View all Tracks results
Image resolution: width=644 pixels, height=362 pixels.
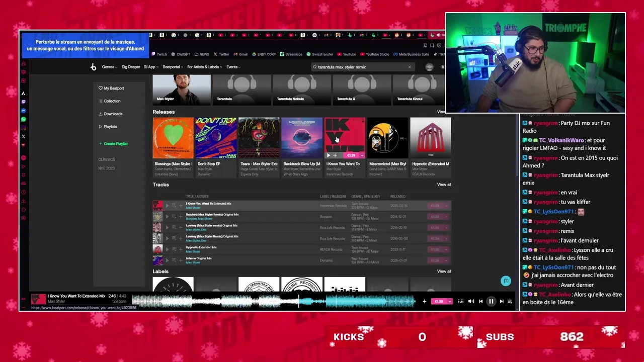click(444, 185)
